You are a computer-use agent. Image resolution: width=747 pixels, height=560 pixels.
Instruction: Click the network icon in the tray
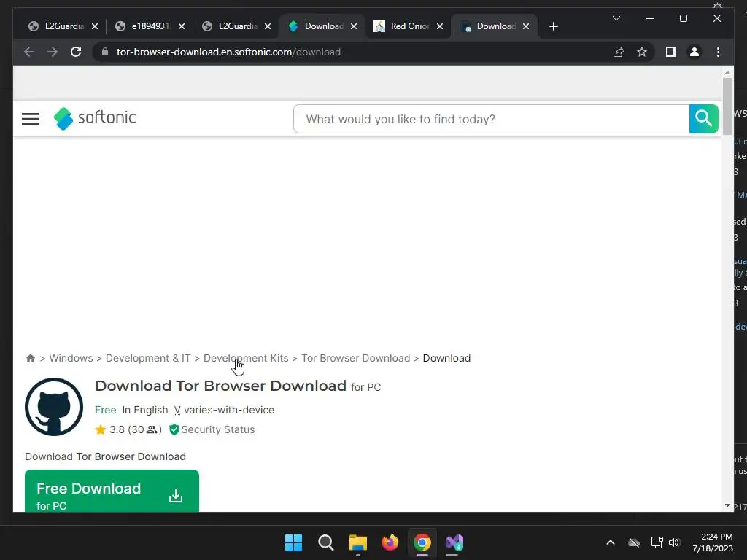[x=657, y=542]
